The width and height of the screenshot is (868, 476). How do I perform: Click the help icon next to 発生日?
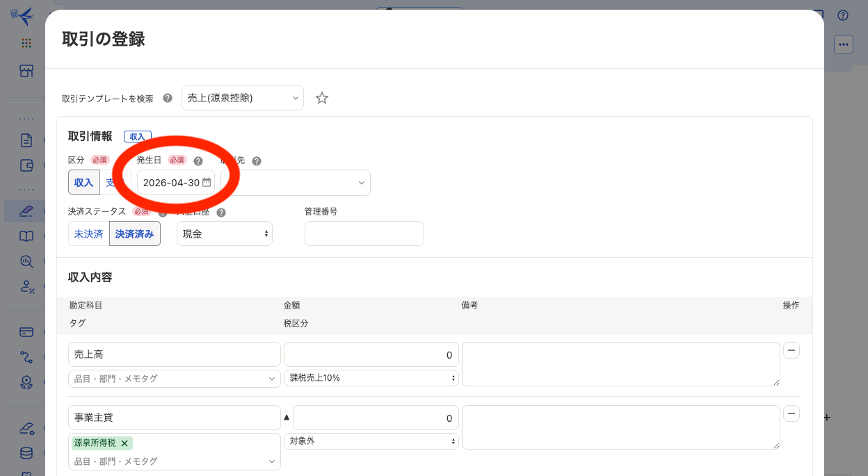tap(198, 161)
